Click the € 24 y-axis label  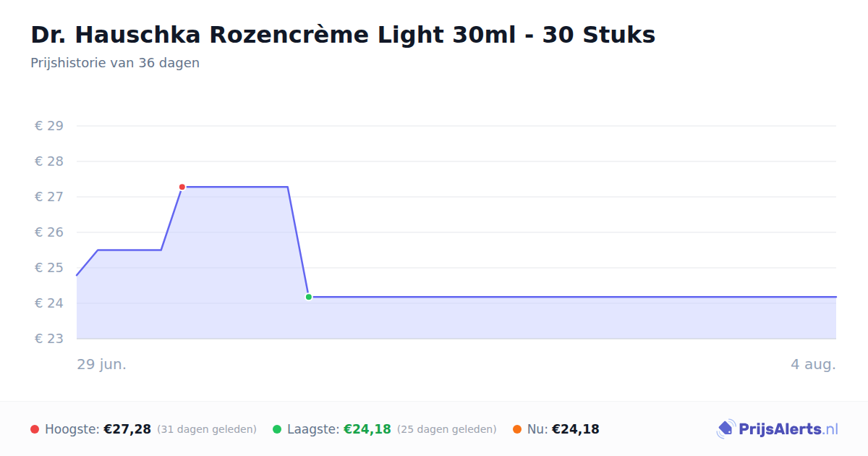pyautogui.click(x=49, y=303)
